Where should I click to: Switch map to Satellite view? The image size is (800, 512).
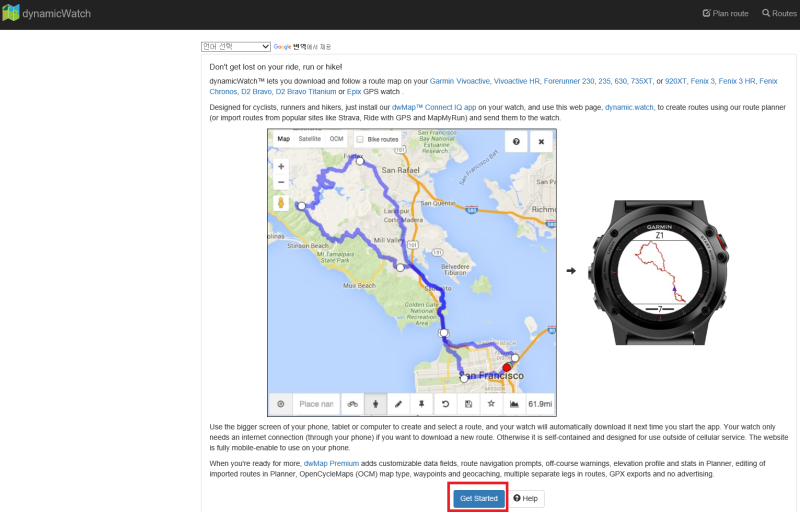(310, 139)
